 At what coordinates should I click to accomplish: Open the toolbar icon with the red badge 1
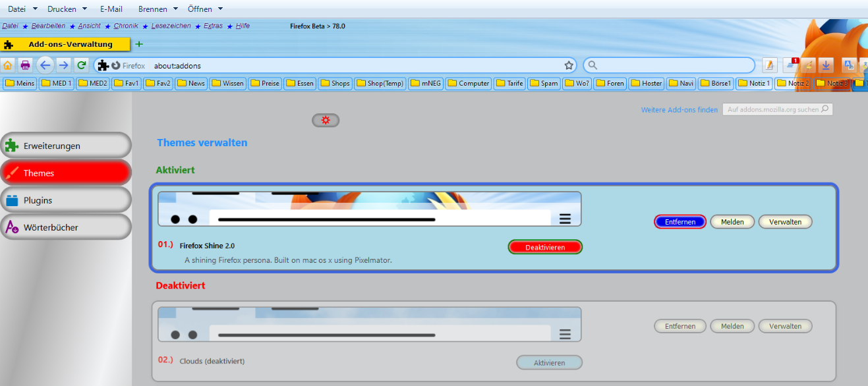pyautogui.click(x=791, y=65)
